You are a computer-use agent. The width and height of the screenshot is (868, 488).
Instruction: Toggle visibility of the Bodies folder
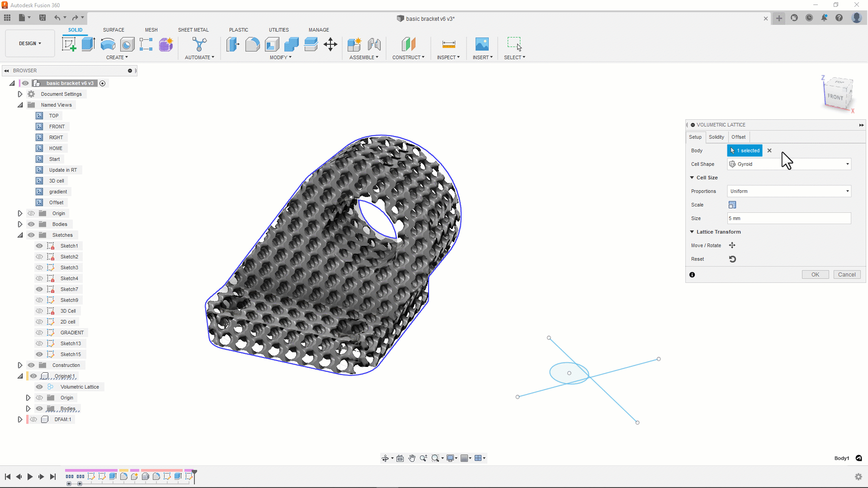tap(31, 224)
